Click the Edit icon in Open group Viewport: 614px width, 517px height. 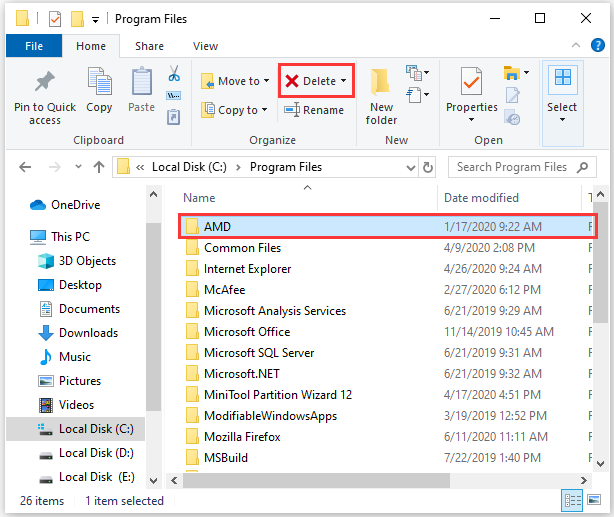[x=513, y=95]
